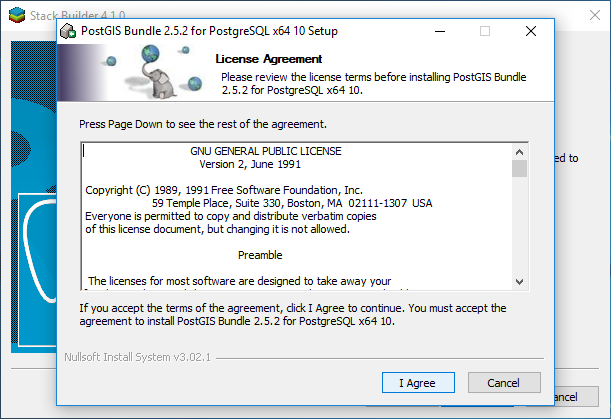Accept the license with I Agree
Screen dimensions: 611x419
418,383
